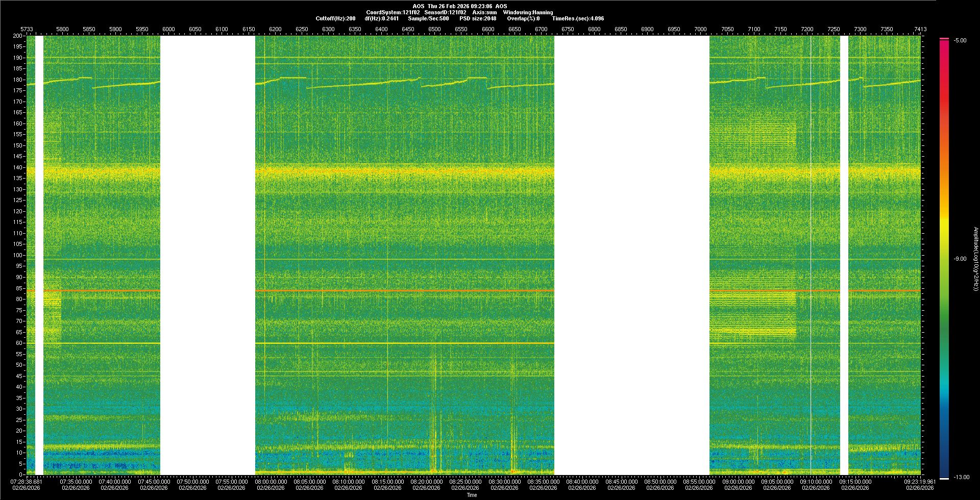Click the 200 Hz frequency axis label
The height and width of the screenshot is (500, 980).
pos(18,36)
